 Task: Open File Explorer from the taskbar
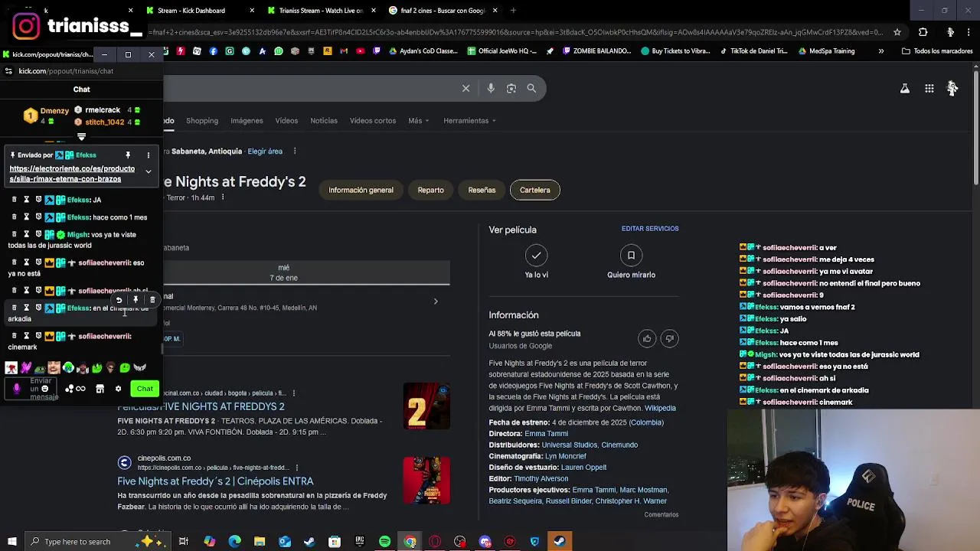tap(260, 542)
